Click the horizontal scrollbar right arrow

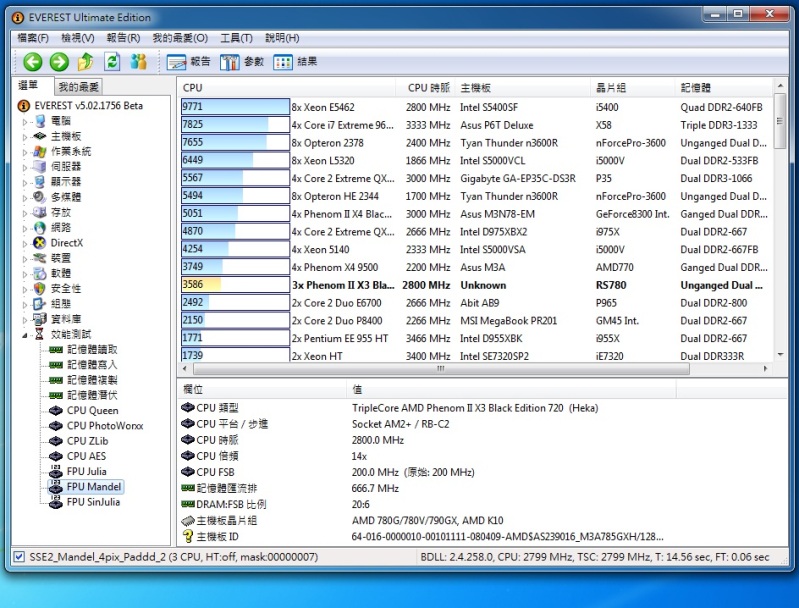tap(765, 368)
